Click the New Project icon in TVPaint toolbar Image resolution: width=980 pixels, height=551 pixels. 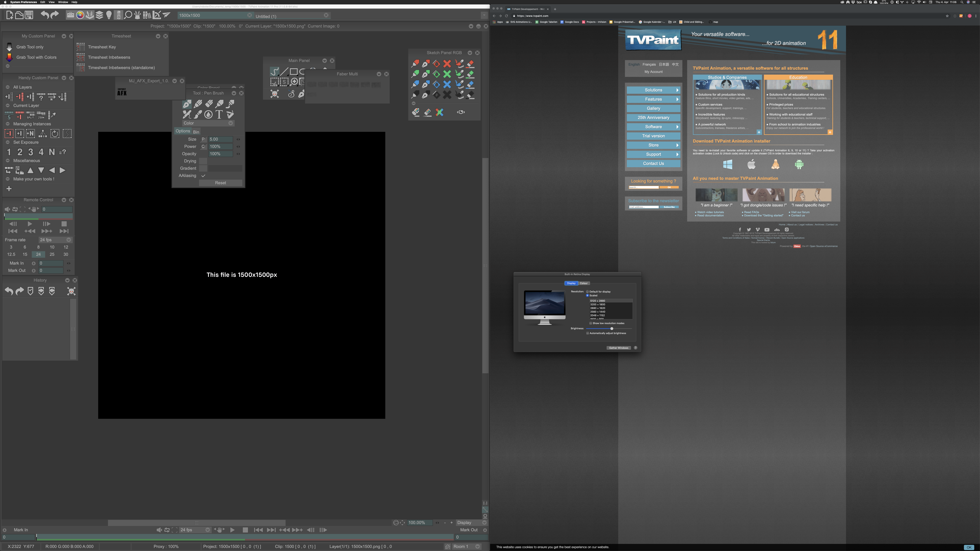pos(10,15)
